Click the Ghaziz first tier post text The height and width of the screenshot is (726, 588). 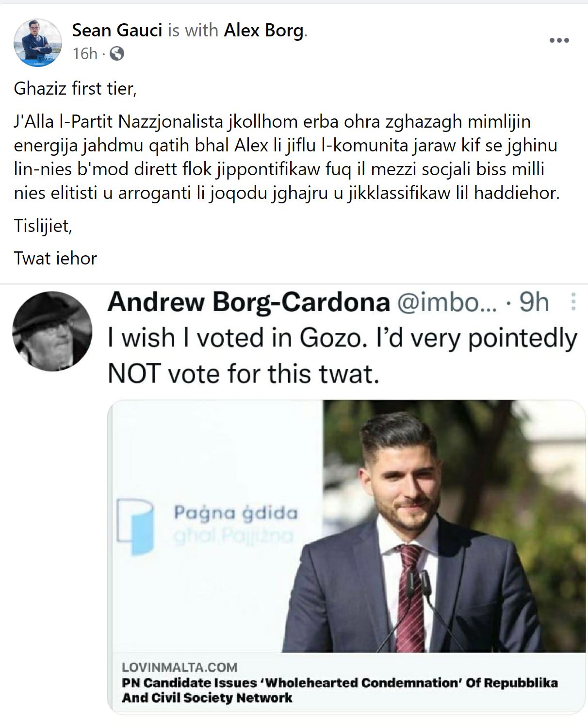pyautogui.click(x=76, y=87)
